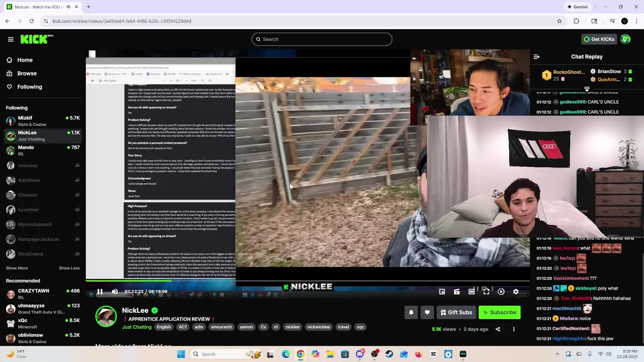Click the Just Chatting category link
Viewport: 644px width, 362px height.
(137, 327)
